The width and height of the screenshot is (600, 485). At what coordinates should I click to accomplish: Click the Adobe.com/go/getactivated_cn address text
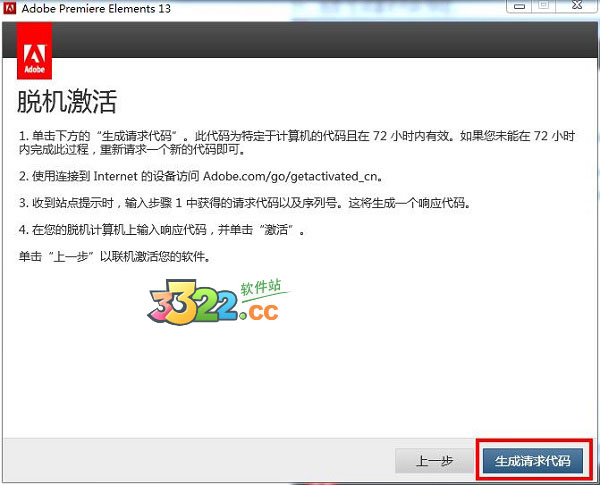point(290,176)
